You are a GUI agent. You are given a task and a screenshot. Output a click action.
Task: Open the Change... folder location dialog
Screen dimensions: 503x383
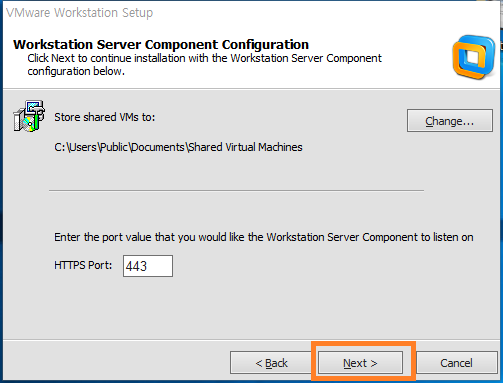(449, 120)
